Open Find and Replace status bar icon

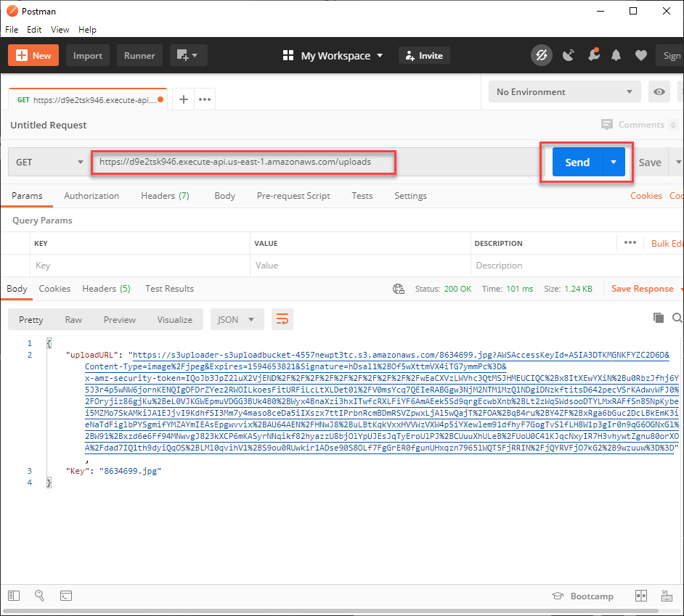[39, 596]
